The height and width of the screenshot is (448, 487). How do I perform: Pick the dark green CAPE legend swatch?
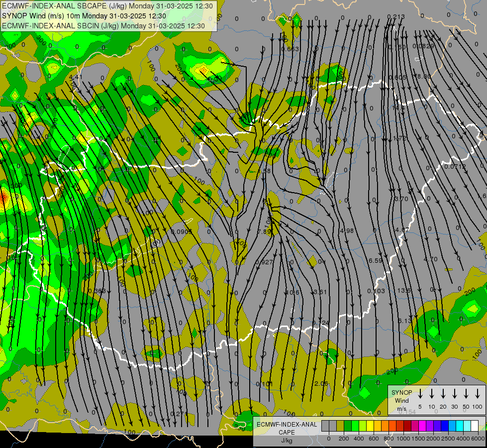coord(348,426)
